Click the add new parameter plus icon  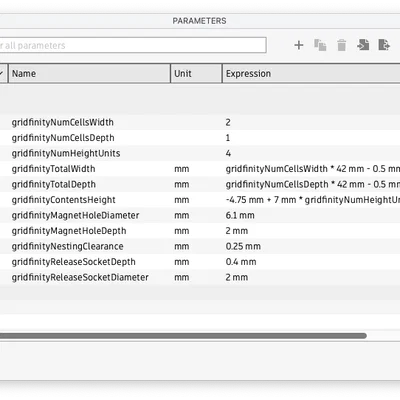[x=299, y=45]
